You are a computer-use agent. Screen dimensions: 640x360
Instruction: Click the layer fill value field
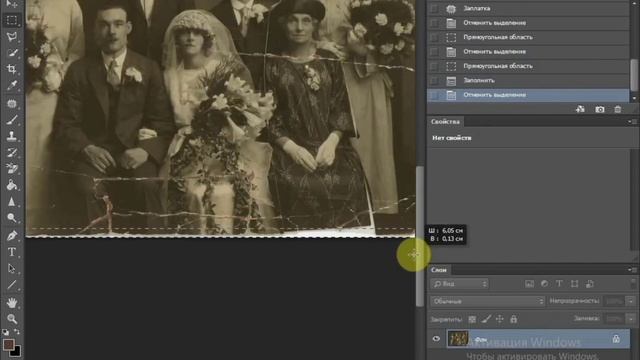(614, 318)
